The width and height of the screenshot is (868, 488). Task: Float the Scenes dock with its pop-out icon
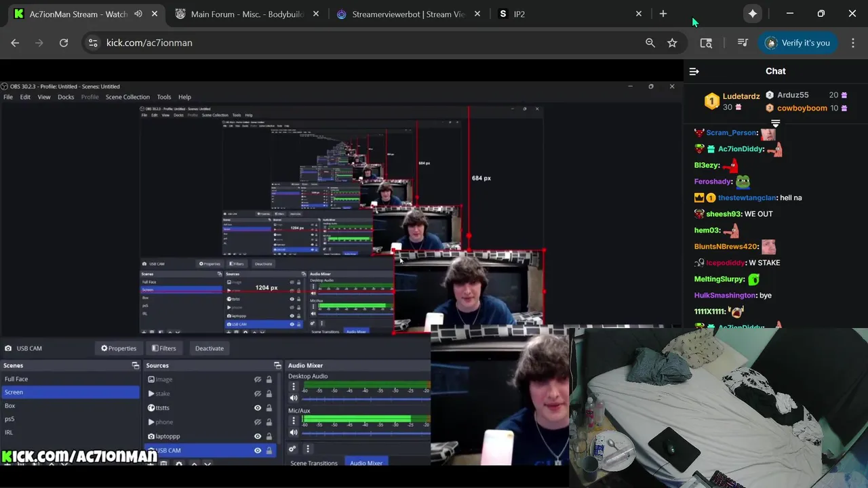point(135,365)
